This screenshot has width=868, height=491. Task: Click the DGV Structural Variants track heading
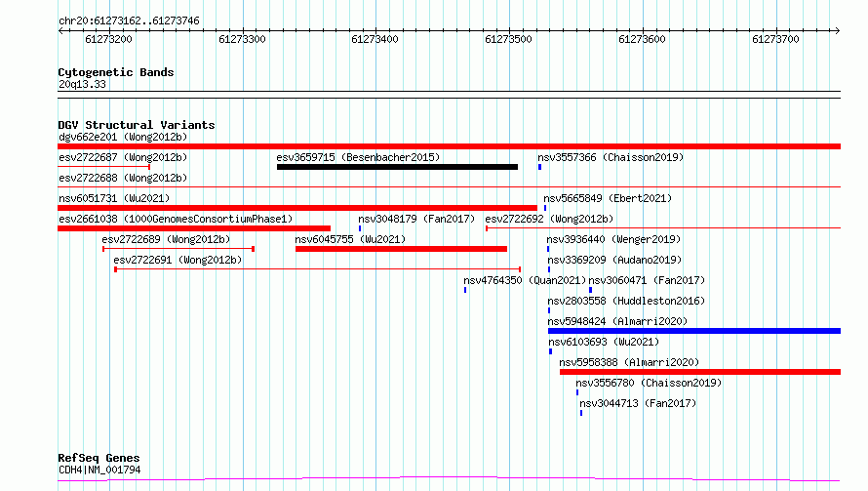[x=137, y=125]
